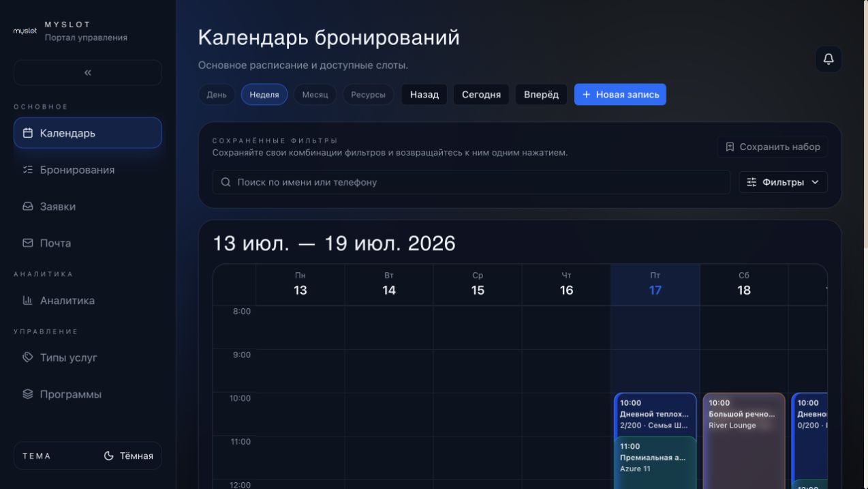This screenshot has height=489, width=868.
Task: Click the envelope icon beside Почта
Action: point(28,243)
